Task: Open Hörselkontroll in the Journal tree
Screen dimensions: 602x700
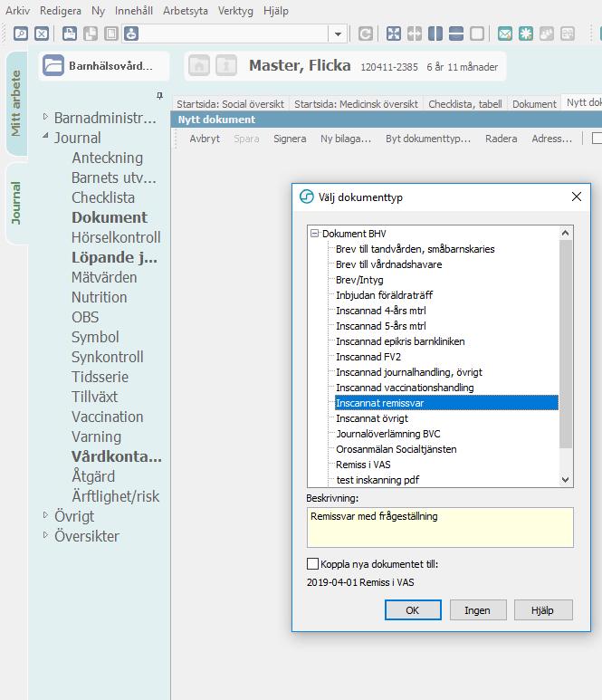Action: coord(116,237)
